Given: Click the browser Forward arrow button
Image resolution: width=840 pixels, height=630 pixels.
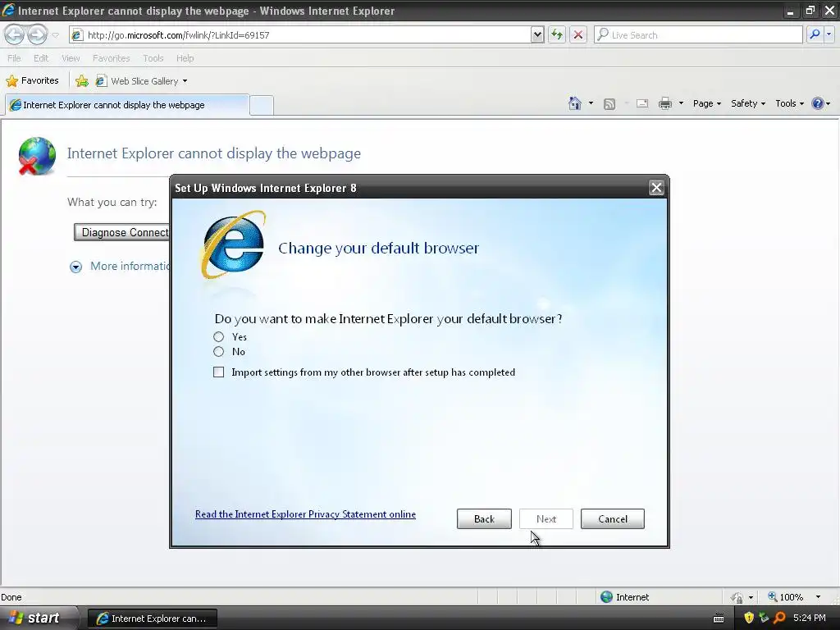Looking at the screenshot, I should pyautogui.click(x=37, y=34).
